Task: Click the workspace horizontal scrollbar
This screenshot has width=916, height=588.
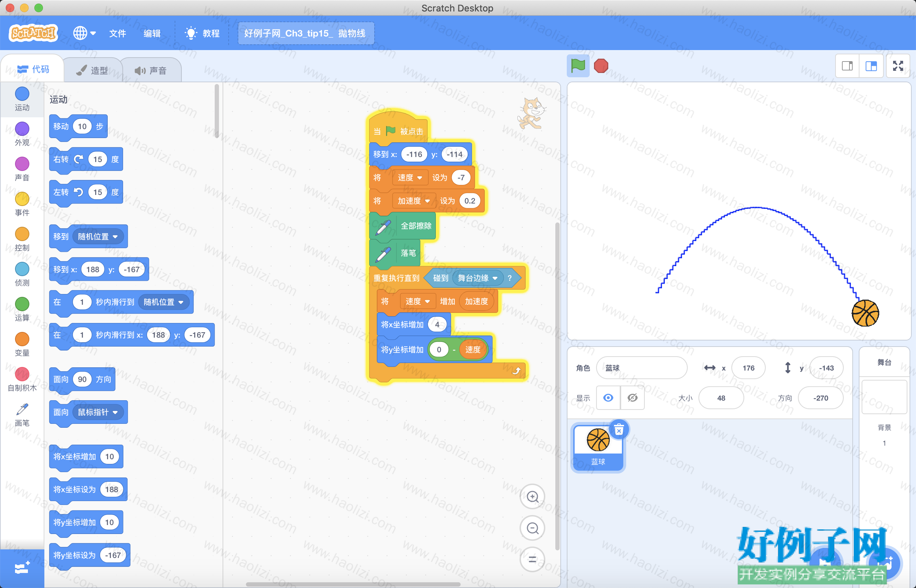Action: click(x=353, y=584)
